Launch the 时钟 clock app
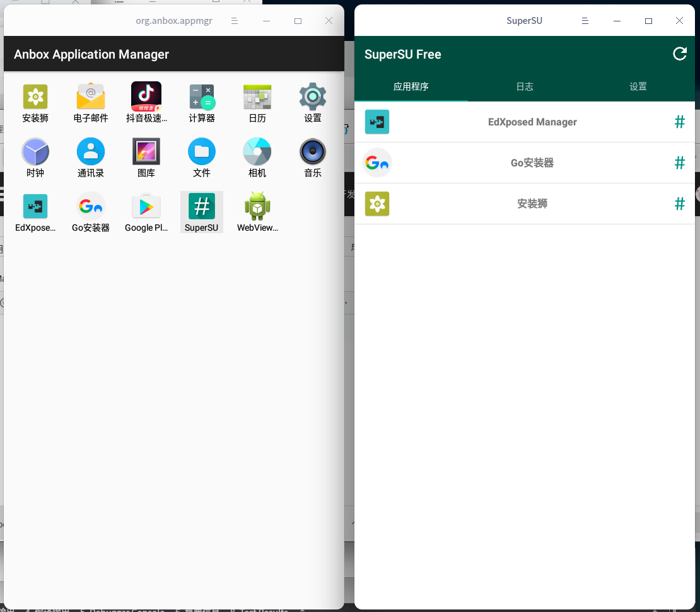The image size is (700, 612). pyautogui.click(x=35, y=158)
